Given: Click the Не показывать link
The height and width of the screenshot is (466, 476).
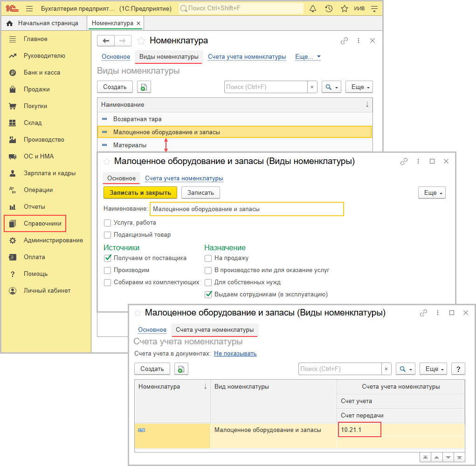Looking at the screenshot, I should pyautogui.click(x=235, y=353).
